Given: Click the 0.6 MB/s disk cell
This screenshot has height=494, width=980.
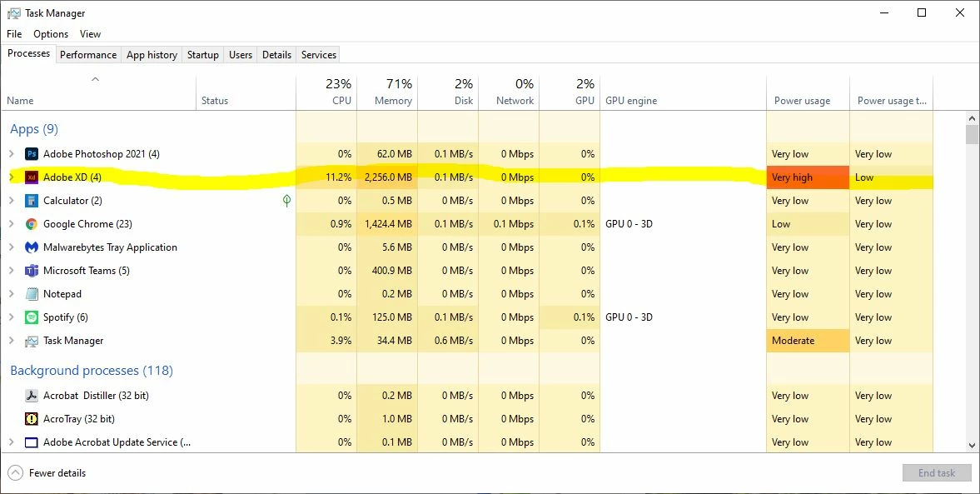Looking at the screenshot, I should tap(447, 341).
